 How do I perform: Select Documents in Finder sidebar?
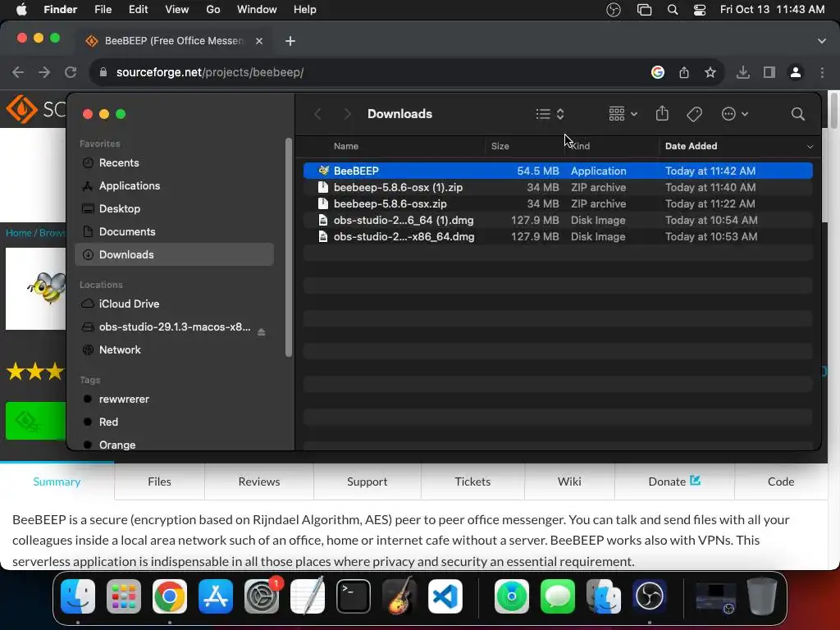[174, 232]
